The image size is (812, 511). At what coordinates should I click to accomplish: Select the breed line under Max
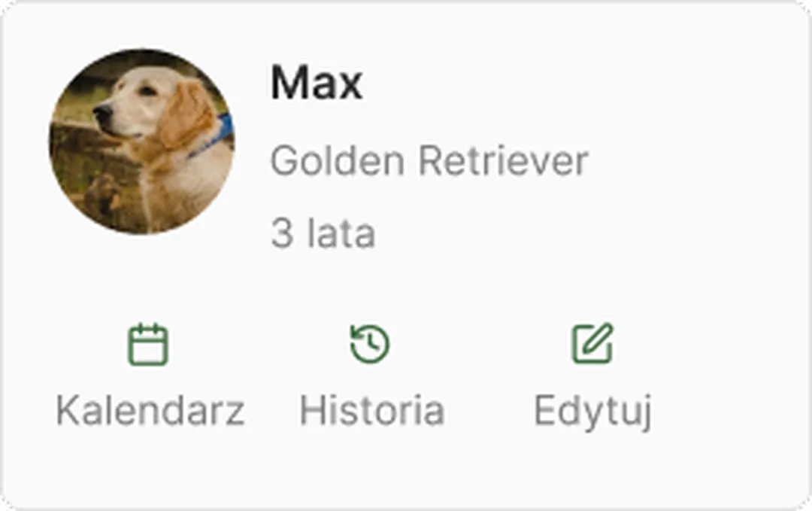tap(429, 160)
